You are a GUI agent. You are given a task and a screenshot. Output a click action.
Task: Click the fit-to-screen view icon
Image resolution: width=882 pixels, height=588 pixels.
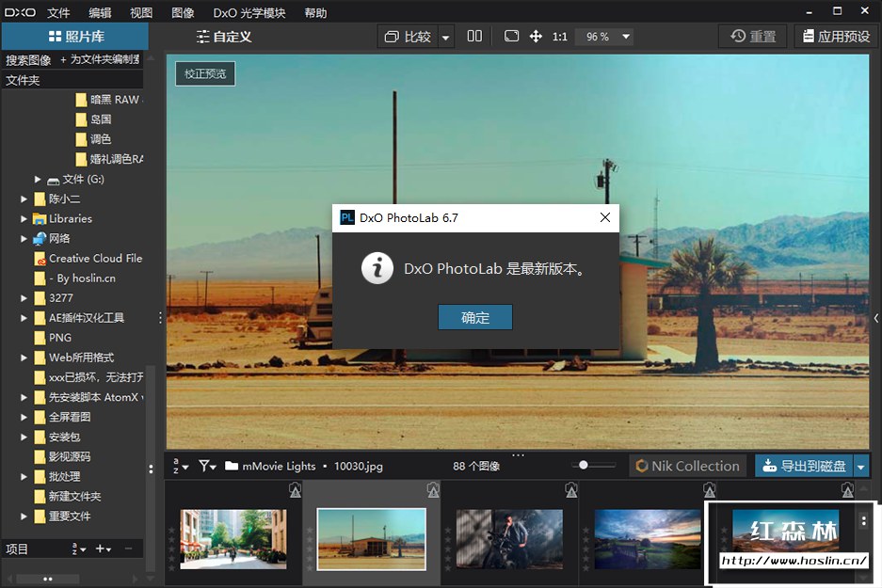click(x=511, y=37)
